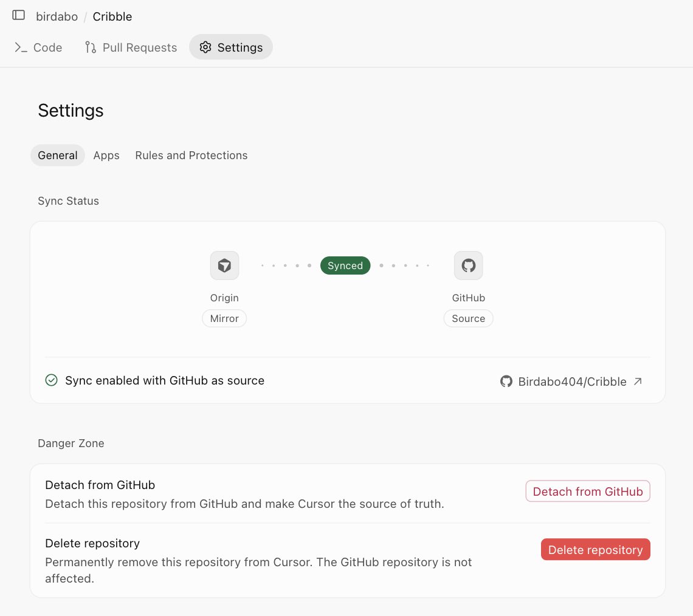Select the General settings tab

point(58,155)
